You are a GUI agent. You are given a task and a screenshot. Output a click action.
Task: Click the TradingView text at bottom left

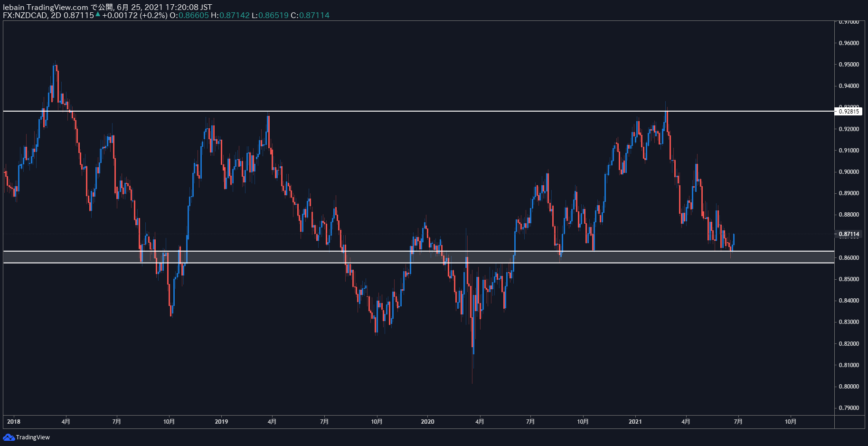tap(33, 437)
